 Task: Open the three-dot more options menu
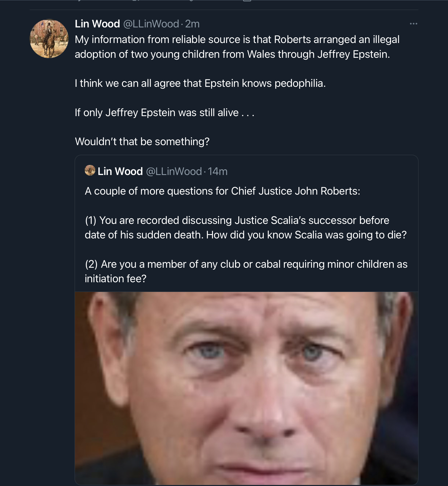413,24
